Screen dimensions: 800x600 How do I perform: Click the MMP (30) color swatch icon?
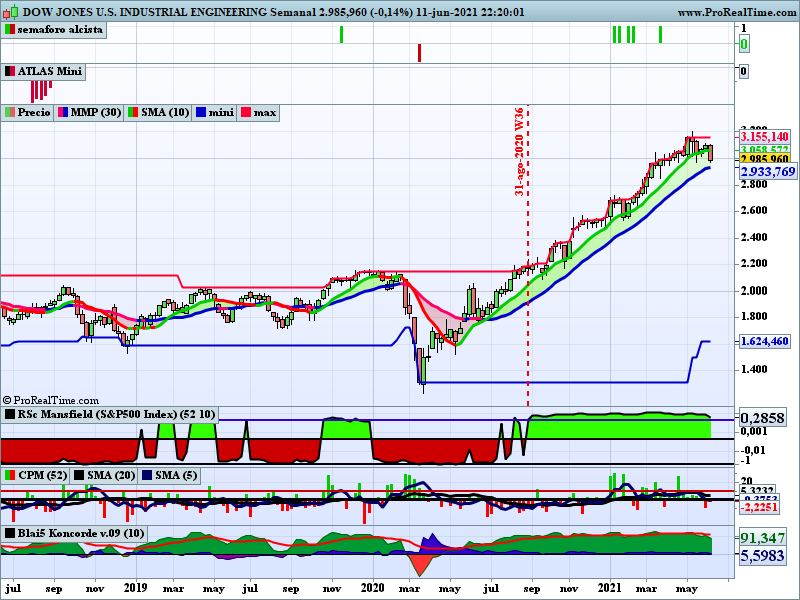(63, 113)
